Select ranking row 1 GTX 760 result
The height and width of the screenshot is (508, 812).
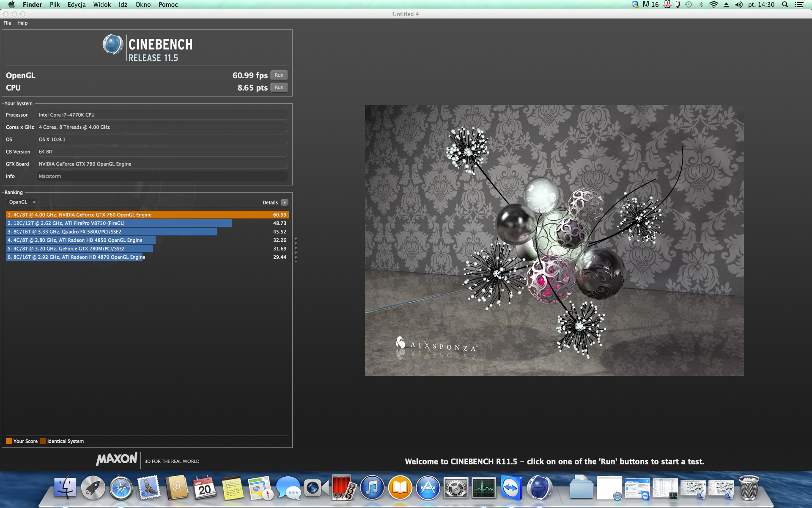point(147,215)
